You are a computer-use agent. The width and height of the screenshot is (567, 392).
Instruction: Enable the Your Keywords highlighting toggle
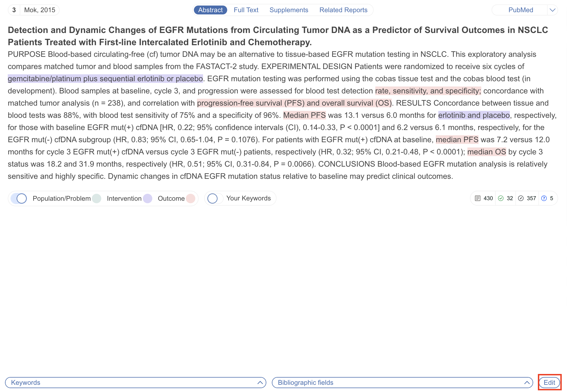pos(213,198)
